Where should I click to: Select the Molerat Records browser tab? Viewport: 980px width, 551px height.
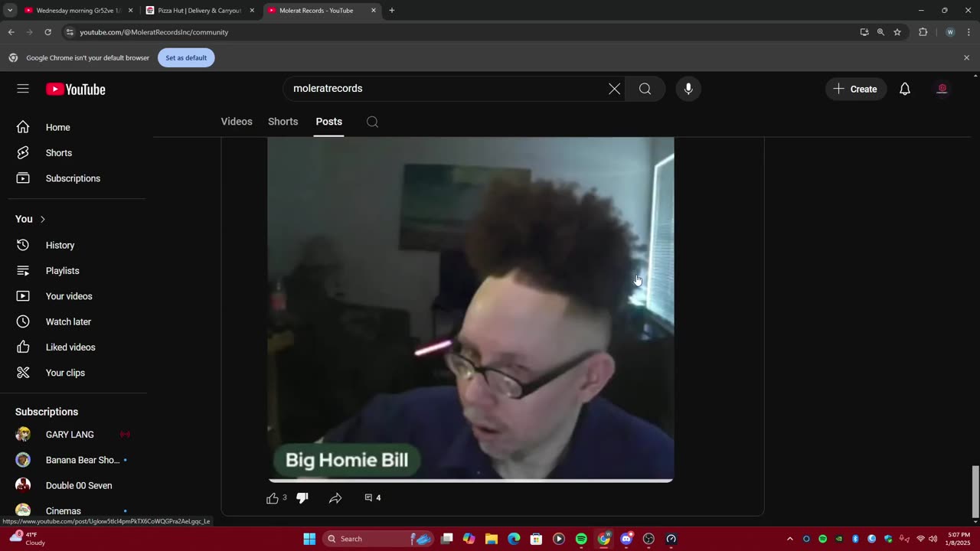[322, 11]
